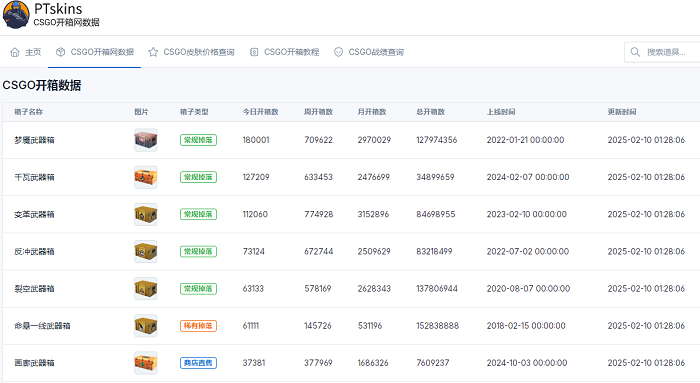700x383 pixels.
Task: Focus the 搜索道具 search field
Action: click(662, 52)
